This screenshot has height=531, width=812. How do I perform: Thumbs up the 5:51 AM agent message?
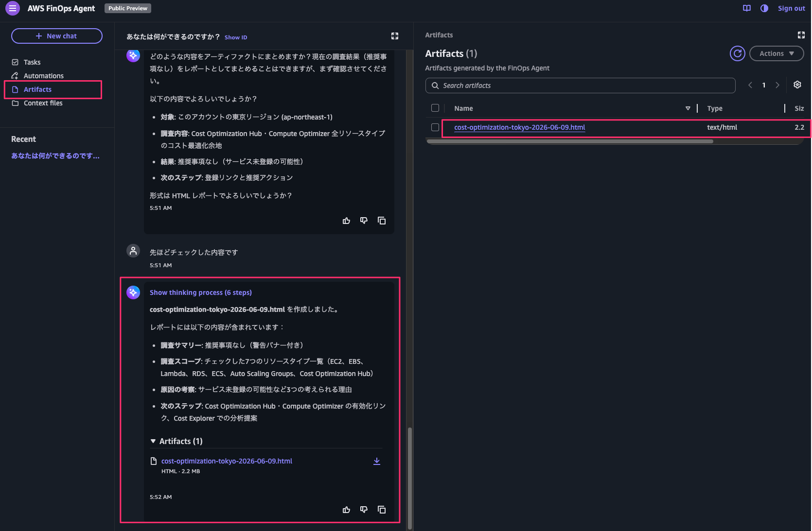[346, 221]
